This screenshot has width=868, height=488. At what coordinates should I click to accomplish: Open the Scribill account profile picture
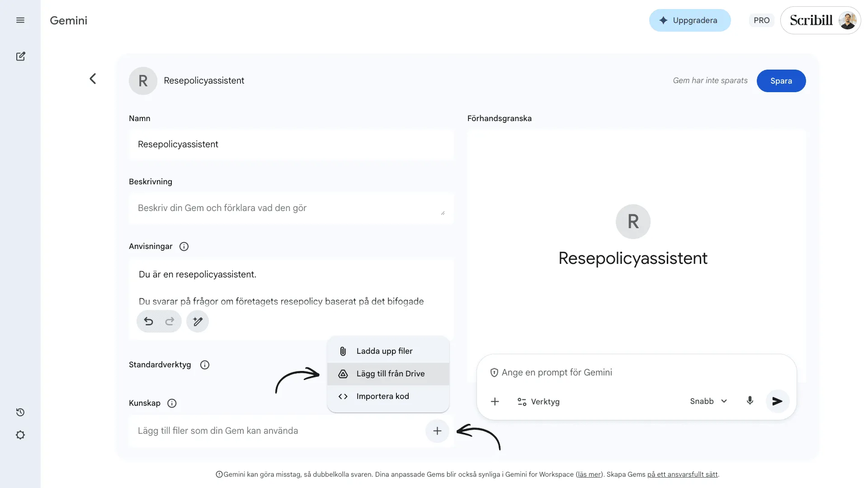point(848,20)
